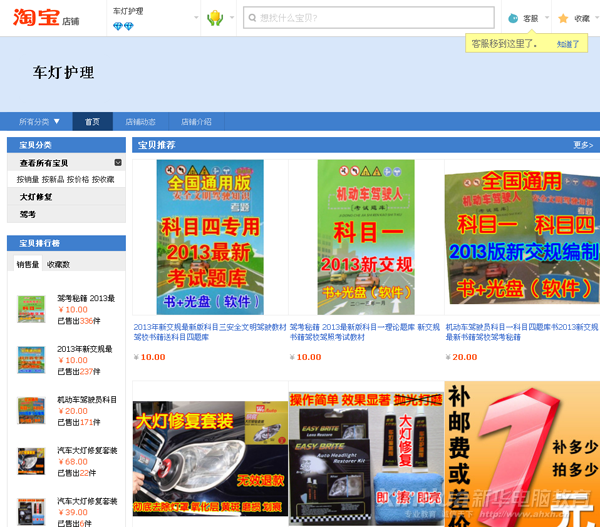
Task: Click the search magnifier icon
Action: [x=253, y=18]
